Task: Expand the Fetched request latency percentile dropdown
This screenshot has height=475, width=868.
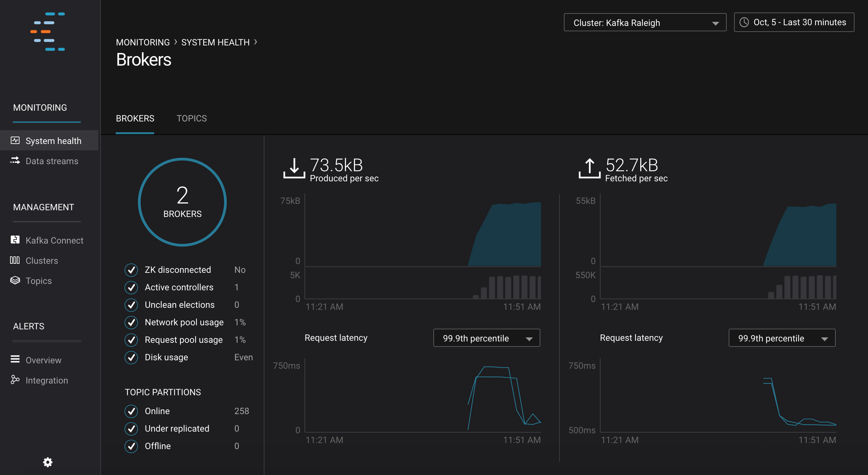Action: point(782,338)
